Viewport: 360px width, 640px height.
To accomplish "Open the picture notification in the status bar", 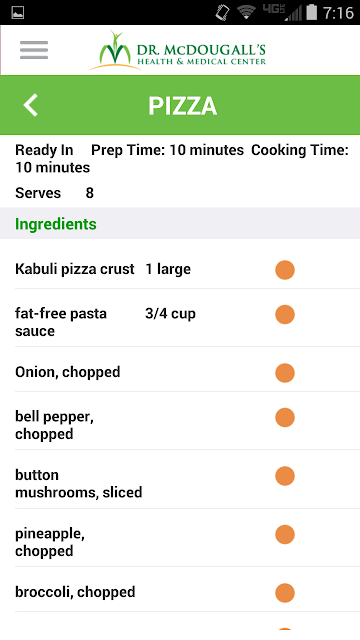I will (x=18, y=13).
